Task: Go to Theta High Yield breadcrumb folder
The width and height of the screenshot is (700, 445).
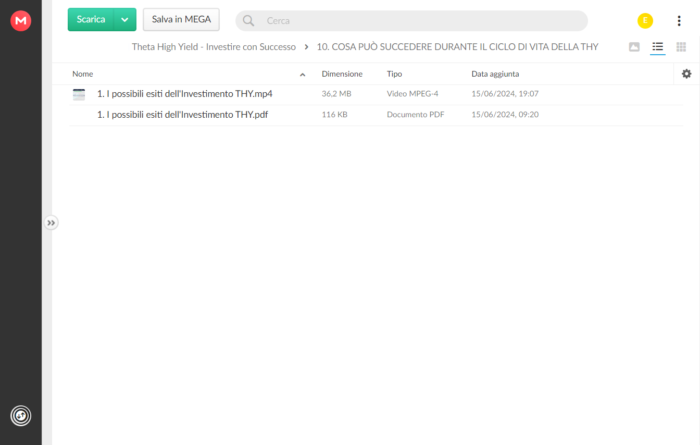Action: pyautogui.click(x=213, y=47)
